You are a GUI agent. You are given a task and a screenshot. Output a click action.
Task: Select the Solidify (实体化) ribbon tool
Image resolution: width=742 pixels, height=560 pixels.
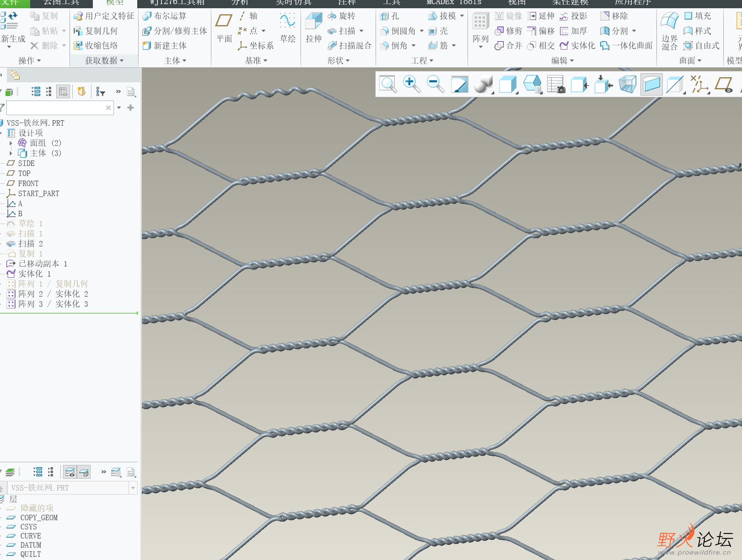578,46
